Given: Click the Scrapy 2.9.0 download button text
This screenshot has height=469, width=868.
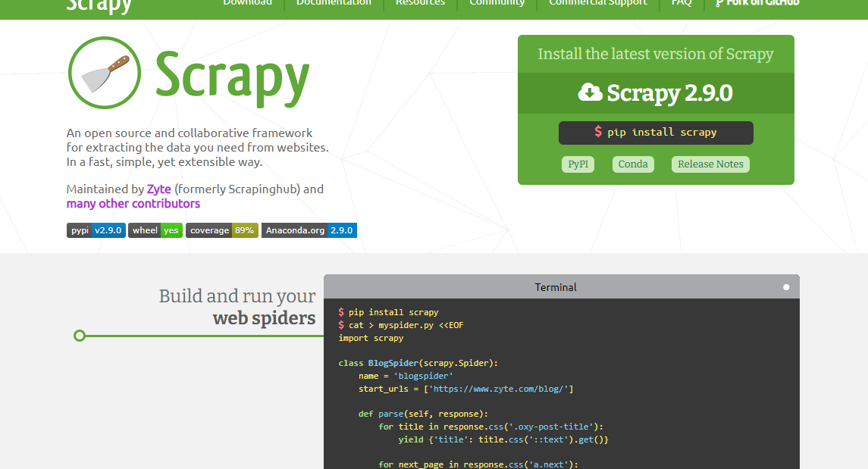Looking at the screenshot, I should 670,93.
